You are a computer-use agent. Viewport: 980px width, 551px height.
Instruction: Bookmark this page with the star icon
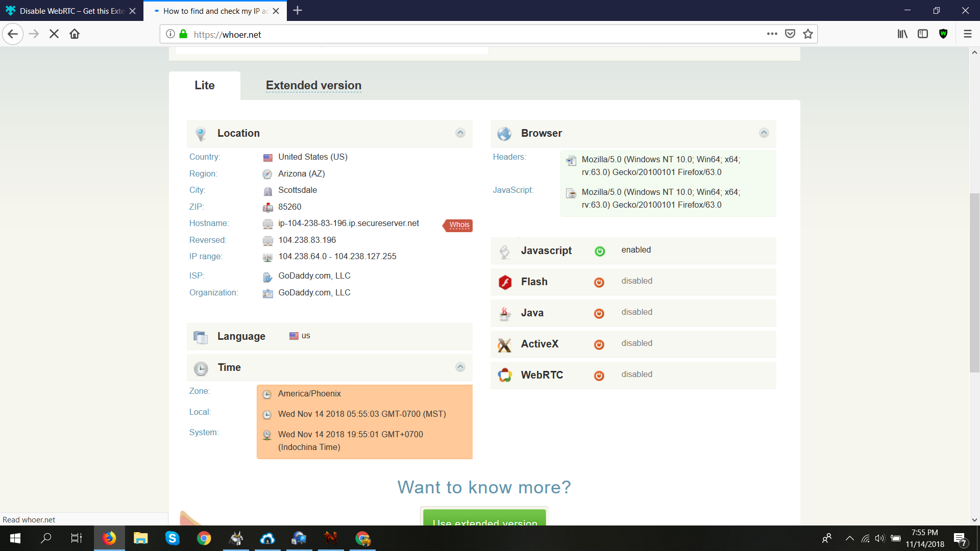pos(808,34)
